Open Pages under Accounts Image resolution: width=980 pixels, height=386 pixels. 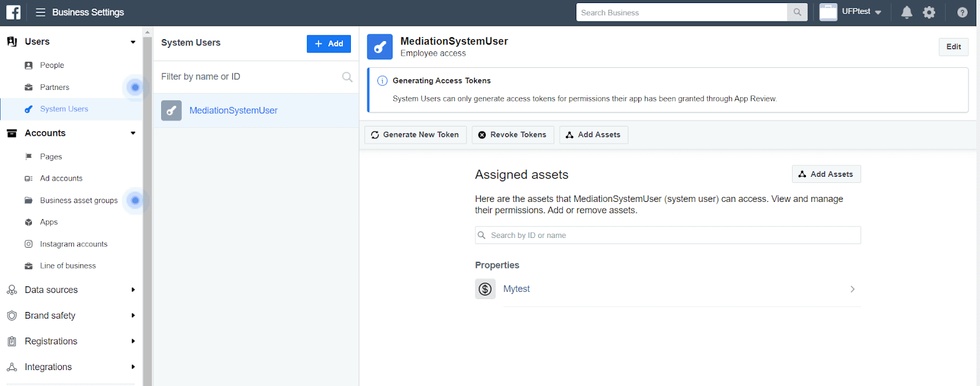tap(51, 157)
